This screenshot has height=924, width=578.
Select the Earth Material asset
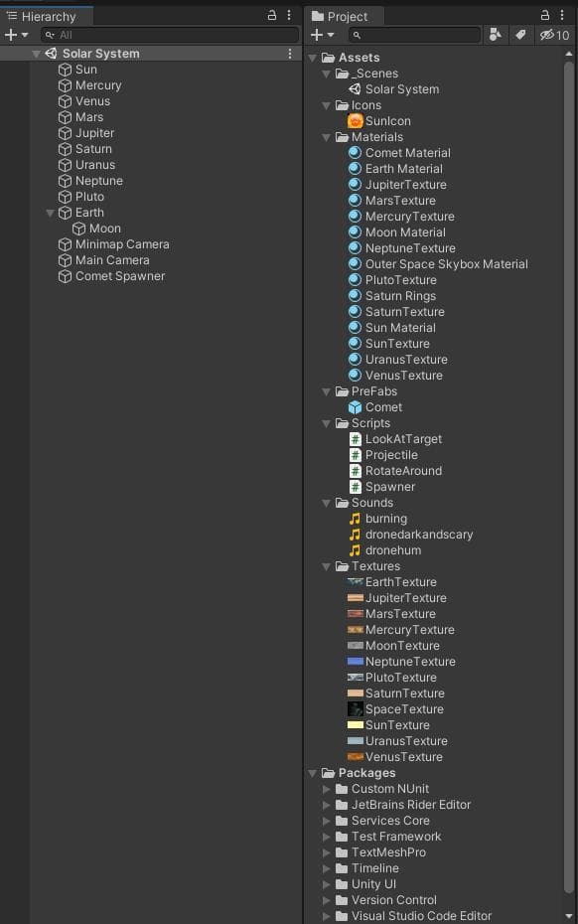click(403, 169)
